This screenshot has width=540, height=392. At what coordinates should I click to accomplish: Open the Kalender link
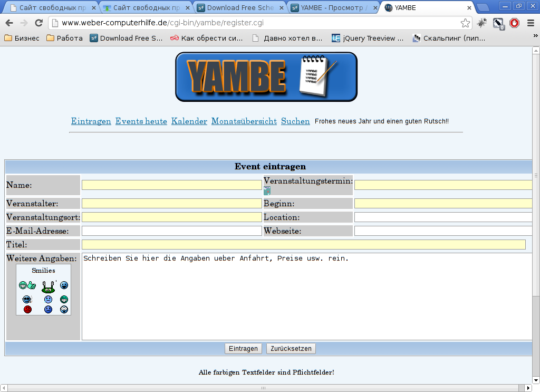(x=189, y=121)
